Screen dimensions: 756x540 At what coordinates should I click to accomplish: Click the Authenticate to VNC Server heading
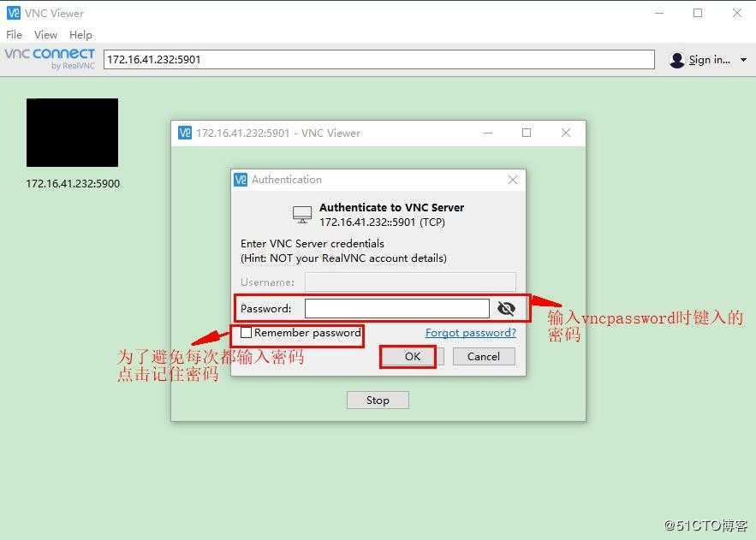pos(391,208)
